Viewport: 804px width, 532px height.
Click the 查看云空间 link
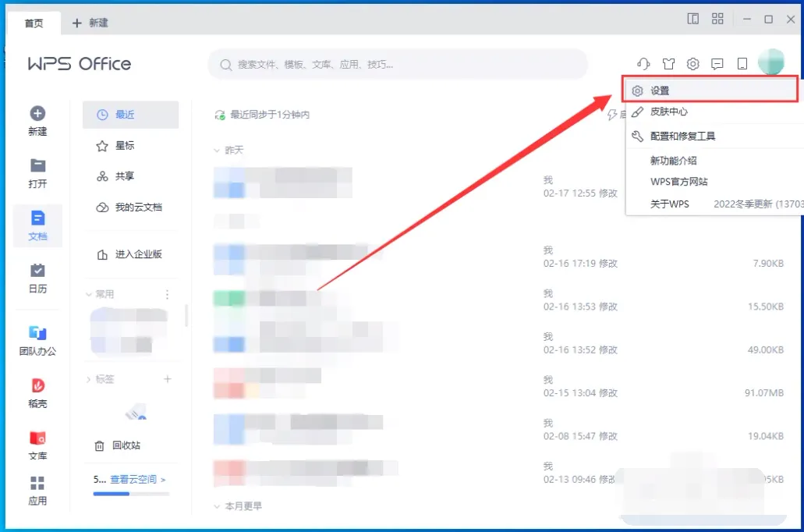138,480
